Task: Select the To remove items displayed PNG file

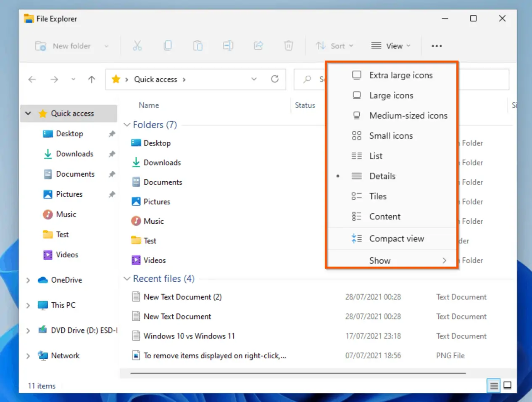Action: [x=215, y=356]
